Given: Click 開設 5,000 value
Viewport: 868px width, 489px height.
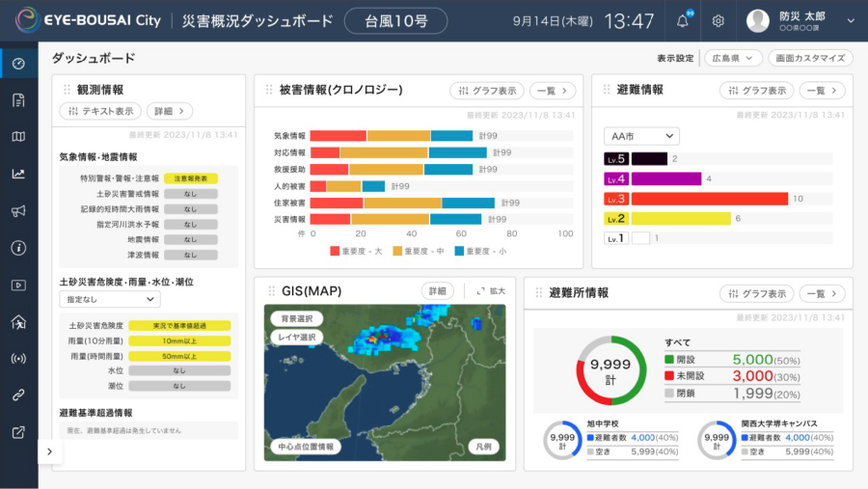Looking at the screenshot, I should [752, 360].
